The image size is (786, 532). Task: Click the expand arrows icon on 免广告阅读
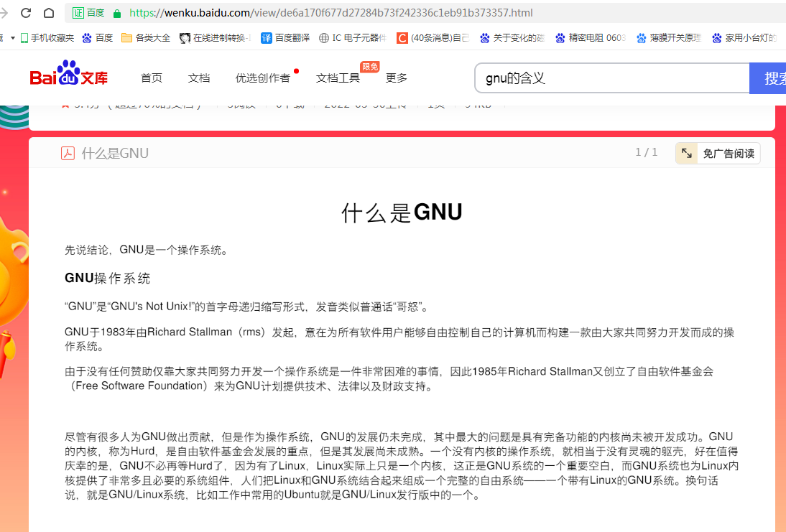click(687, 153)
